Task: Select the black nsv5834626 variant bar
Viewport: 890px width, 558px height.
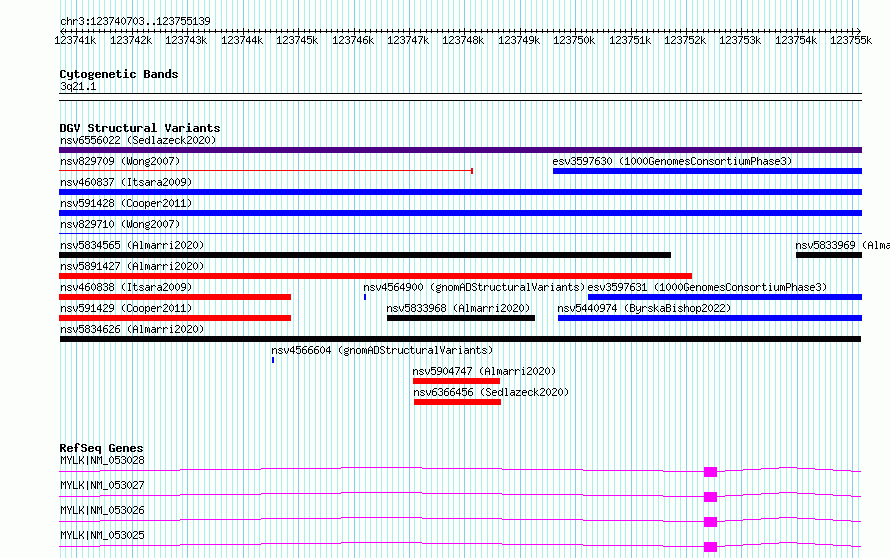Action: pyautogui.click(x=460, y=339)
